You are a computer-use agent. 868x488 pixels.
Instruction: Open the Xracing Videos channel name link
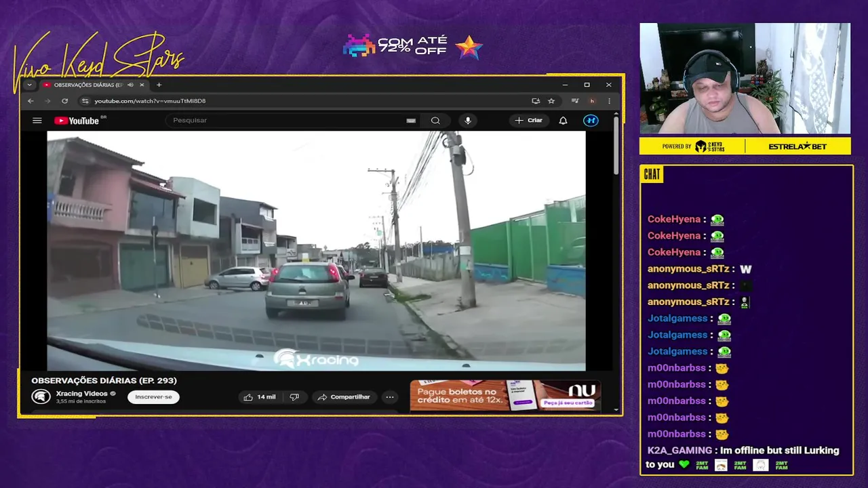(81, 393)
